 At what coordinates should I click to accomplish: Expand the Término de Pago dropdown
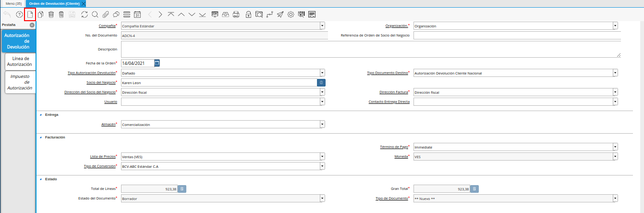pos(615,147)
